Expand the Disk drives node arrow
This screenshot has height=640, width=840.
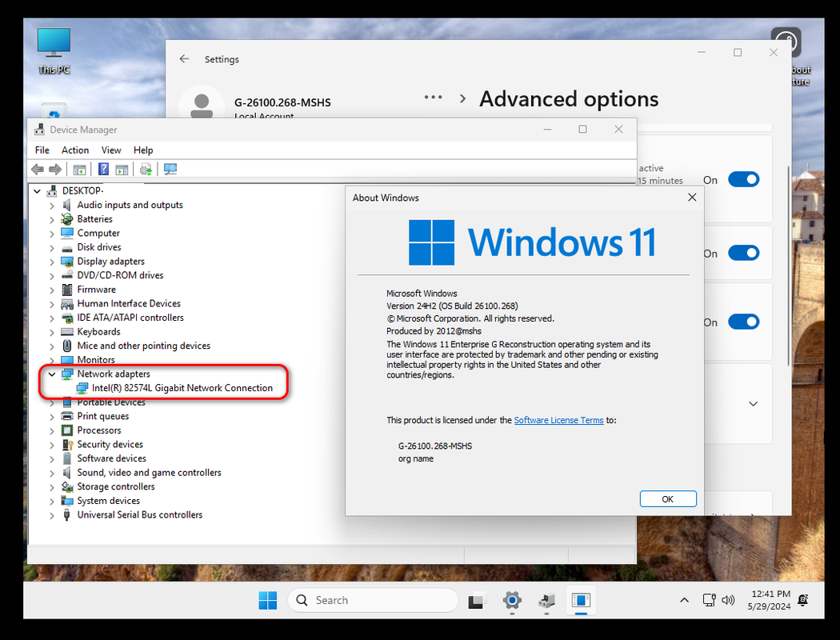pos(52,248)
